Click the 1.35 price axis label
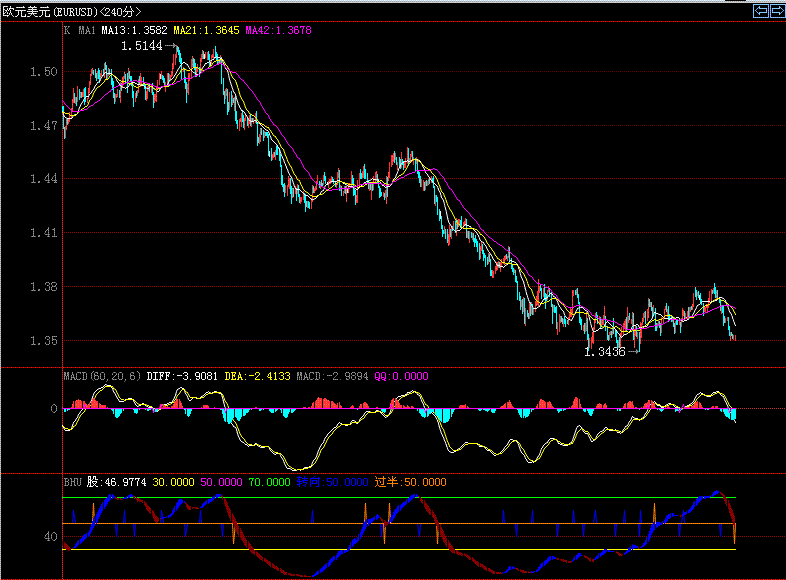Screen dimensions: 786x580 tap(43, 341)
